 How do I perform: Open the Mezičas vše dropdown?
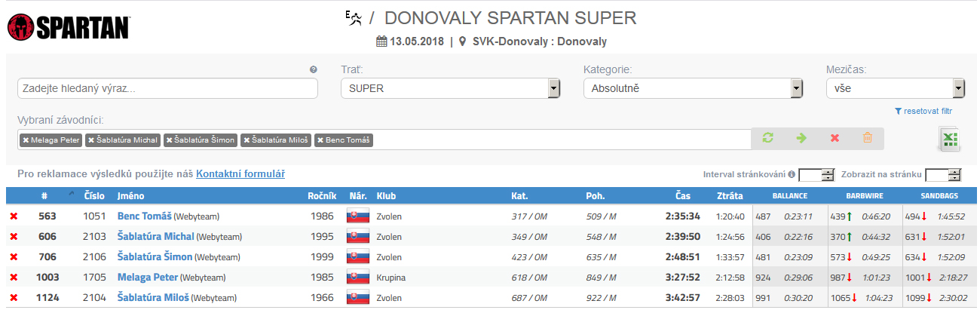896,88
